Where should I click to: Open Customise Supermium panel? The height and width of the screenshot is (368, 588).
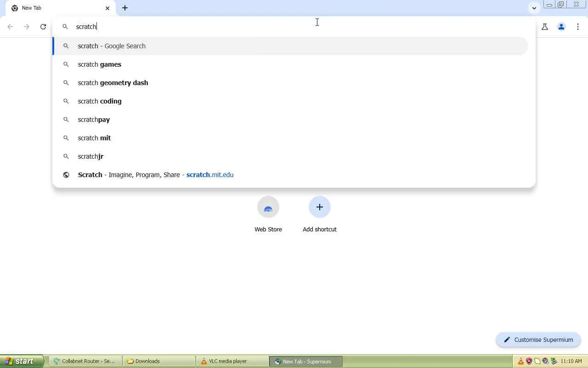[x=538, y=339]
